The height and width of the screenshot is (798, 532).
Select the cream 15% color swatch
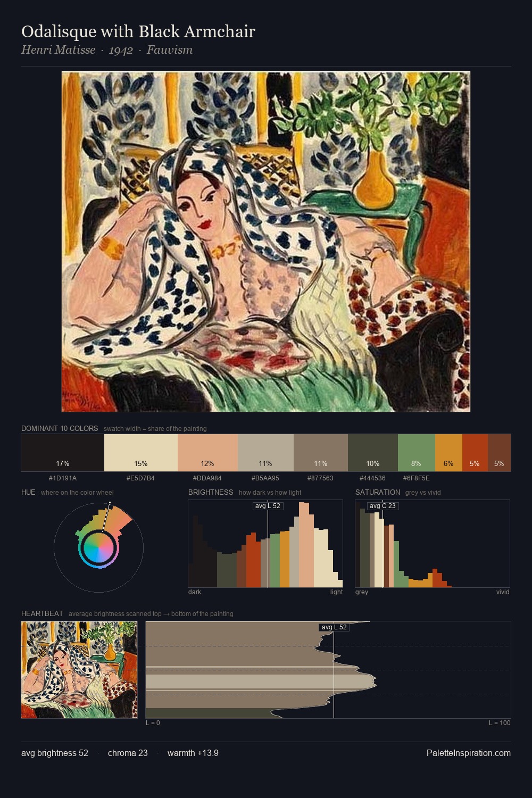[x=141, y=453]
